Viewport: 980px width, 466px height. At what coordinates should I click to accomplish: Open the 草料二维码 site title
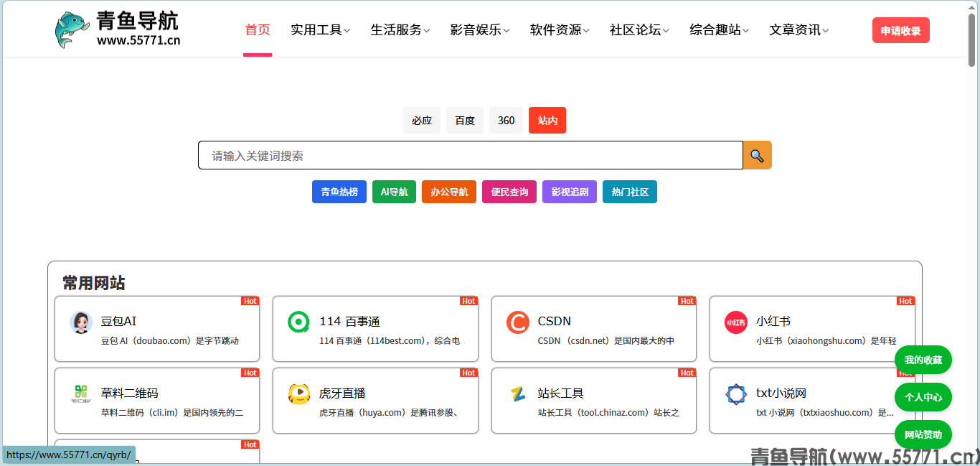pos(129,393)
